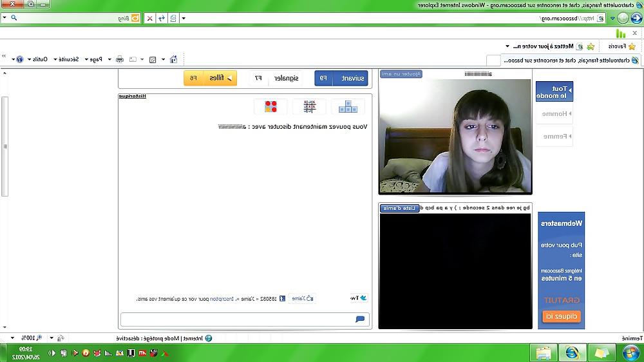Toggle the yellow 'filles' button
Screen dimensions: 644x362
pyautogui.click(x=220, y=78)
